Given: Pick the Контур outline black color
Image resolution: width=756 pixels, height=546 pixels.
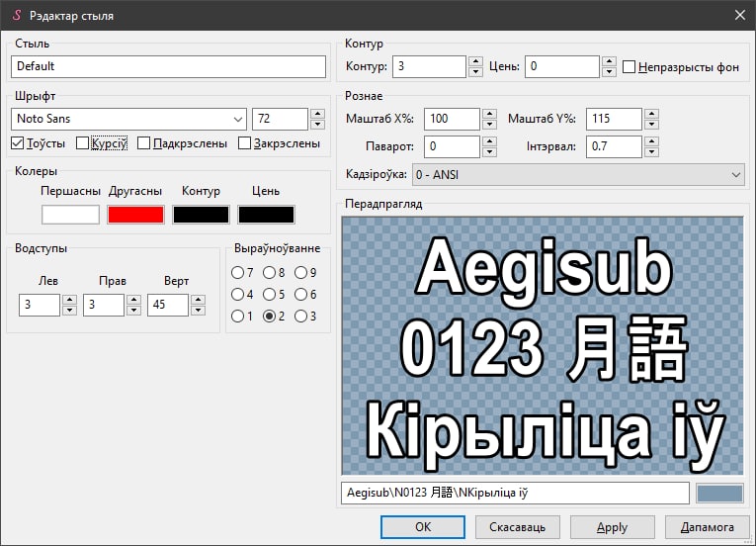Looking at the screenshot, I should pos(201,215).
